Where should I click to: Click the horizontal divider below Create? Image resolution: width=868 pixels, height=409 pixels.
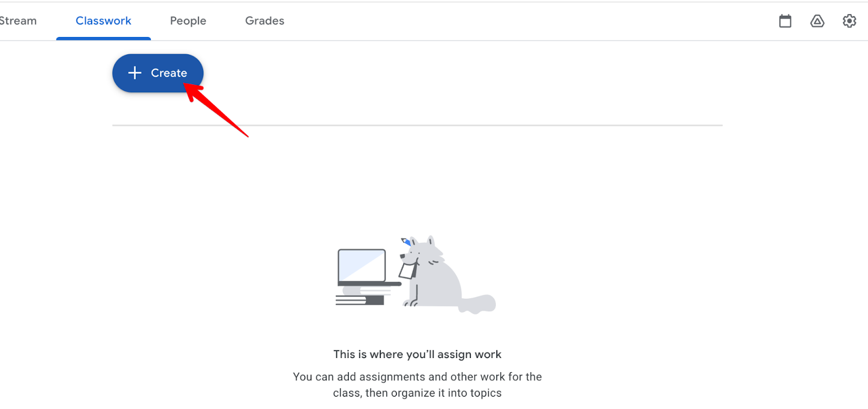(417, 125)
